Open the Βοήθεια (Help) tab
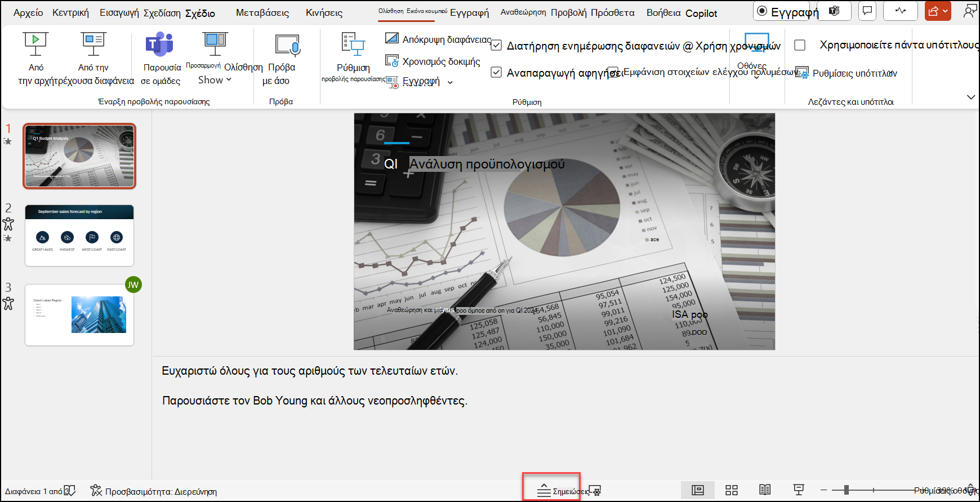 click(663, 12)
